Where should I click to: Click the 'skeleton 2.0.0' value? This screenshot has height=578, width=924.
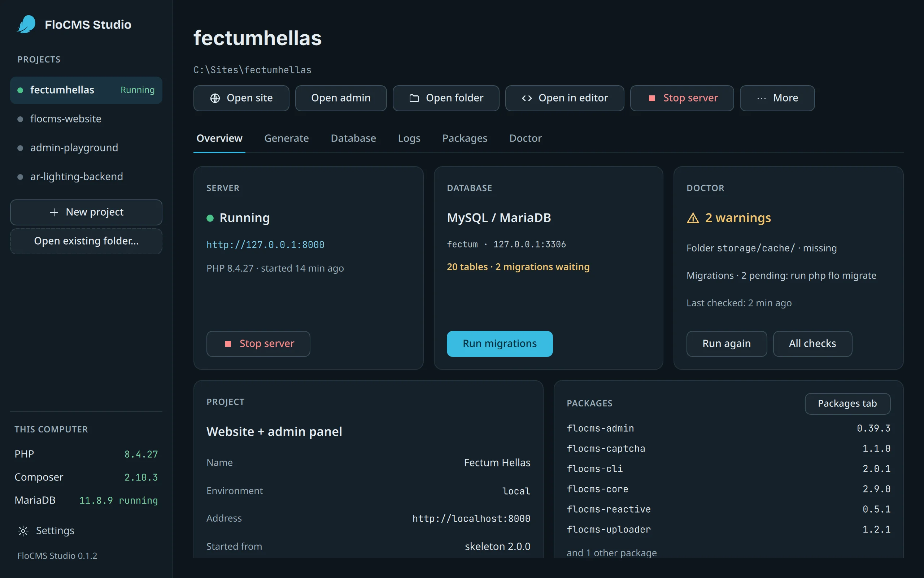[497, 547]
